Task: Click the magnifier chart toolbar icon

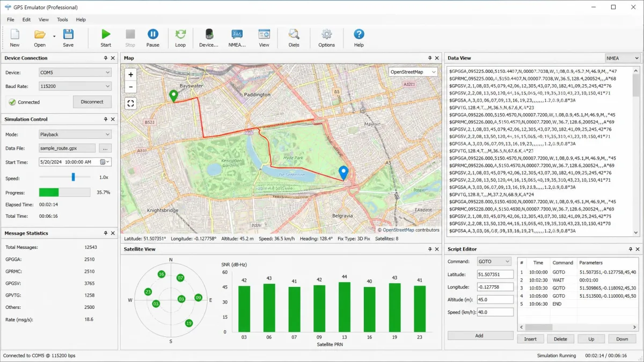Action: 294,35
